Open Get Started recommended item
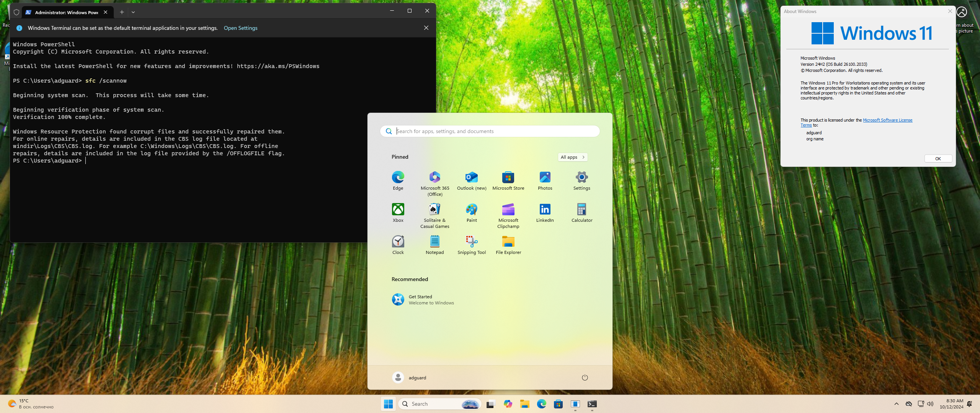 [x=423, y=299]
